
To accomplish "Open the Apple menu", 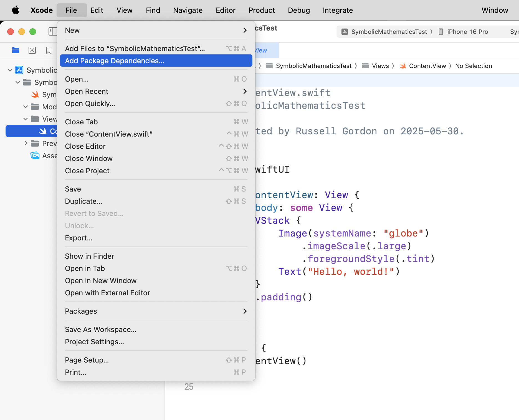I will coord(16,10).
